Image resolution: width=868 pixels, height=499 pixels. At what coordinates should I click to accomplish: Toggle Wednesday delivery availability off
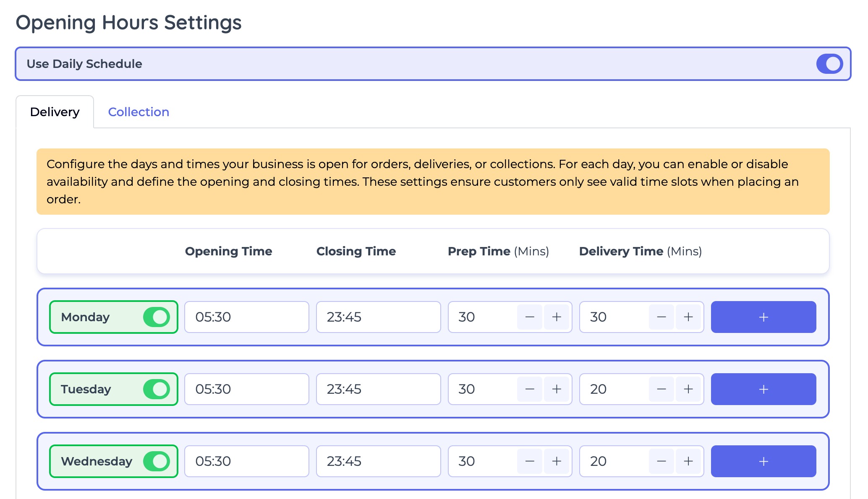[x=156, y=461]
